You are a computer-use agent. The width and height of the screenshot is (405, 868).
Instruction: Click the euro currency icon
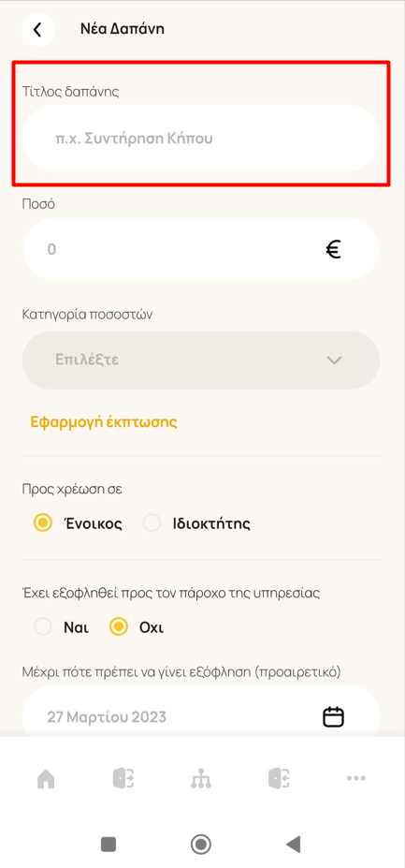click(333, 250)
